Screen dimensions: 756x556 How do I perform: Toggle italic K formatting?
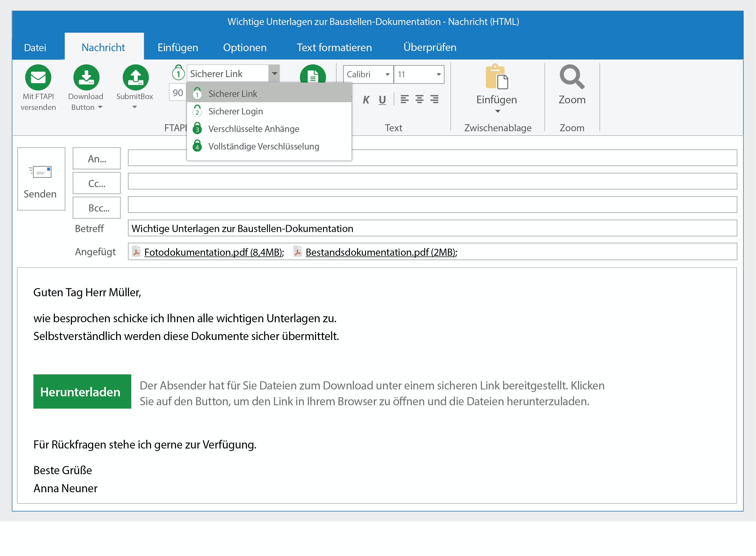(x=366, y=100)
